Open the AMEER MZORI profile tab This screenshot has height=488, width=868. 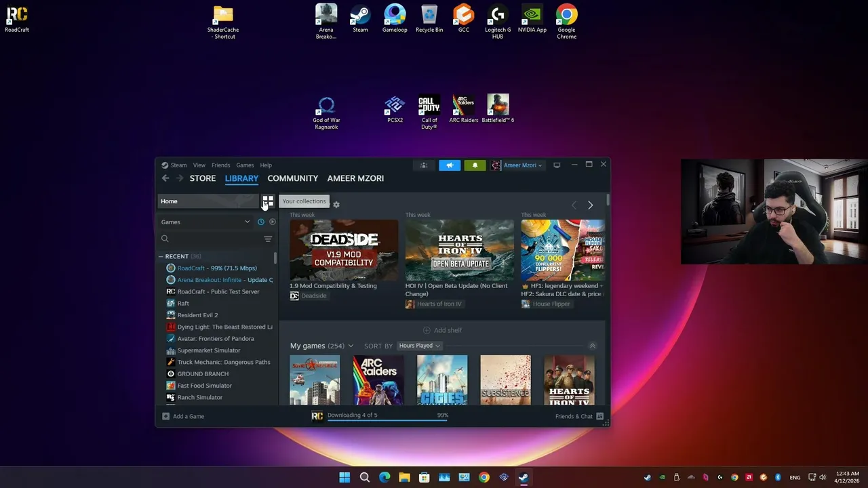tap(355, 178)
